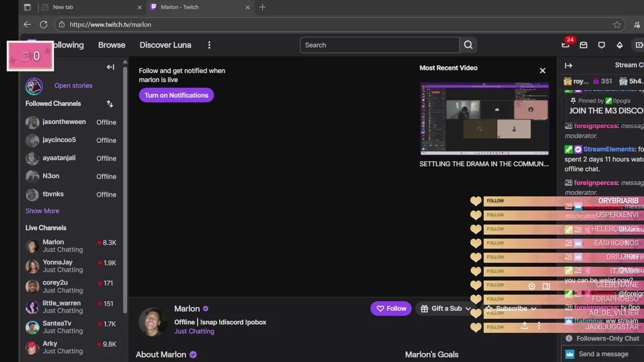This screenshot has width=644, height=362.
Task: Click the Marlon channel name heading
Action: (187, 309)
